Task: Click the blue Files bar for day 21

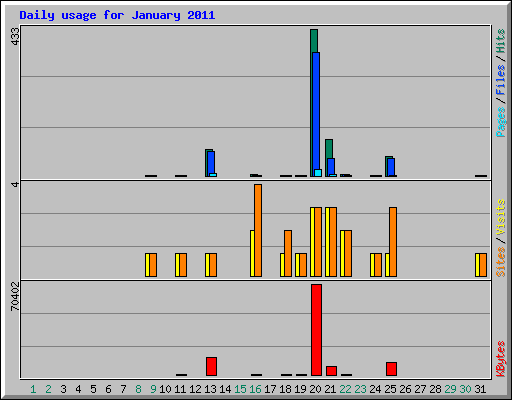Action: [x=331, y=166]
